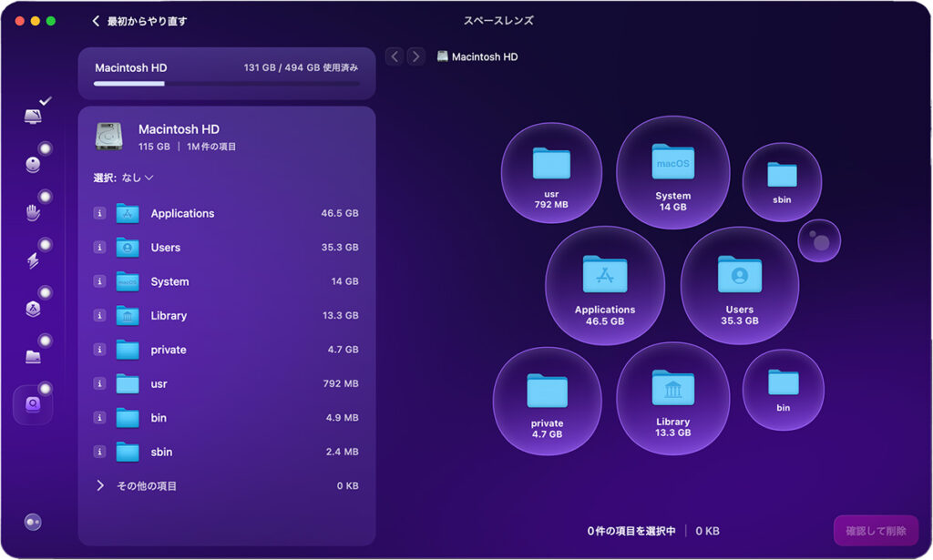The height and width of the screenshot is (560, 933).
Task: Open the usr 792 MB bubble
Action: (x=551, y=173)
